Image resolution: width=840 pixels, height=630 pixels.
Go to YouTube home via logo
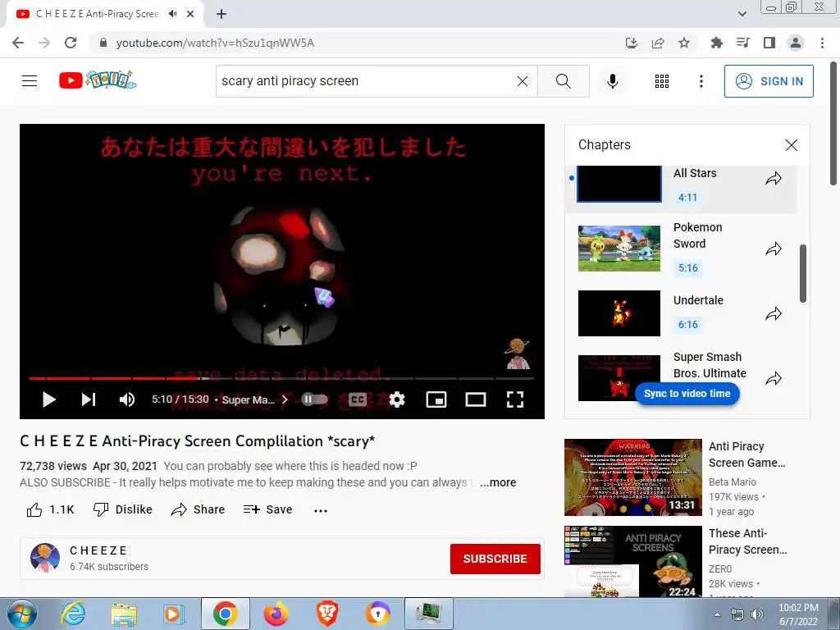click(98, 80)
